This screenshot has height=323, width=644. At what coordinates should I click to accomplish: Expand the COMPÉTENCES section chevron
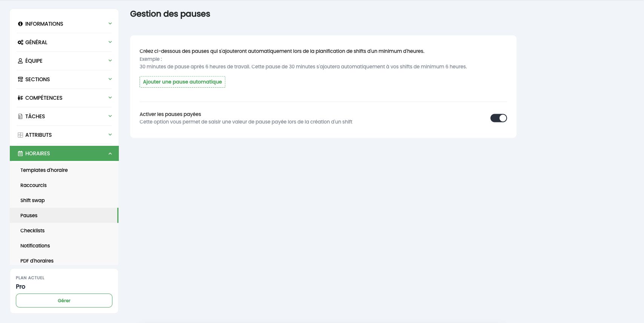[110, 97]
